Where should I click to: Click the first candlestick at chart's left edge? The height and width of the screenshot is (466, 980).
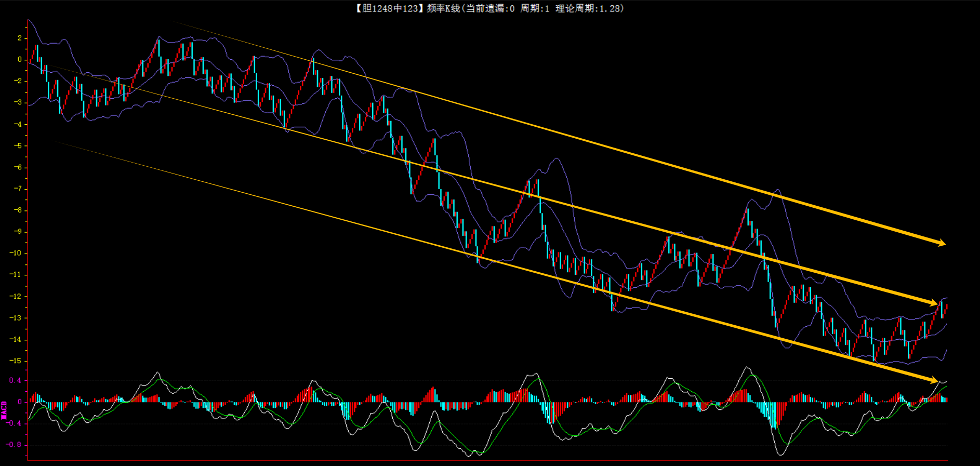30,61
